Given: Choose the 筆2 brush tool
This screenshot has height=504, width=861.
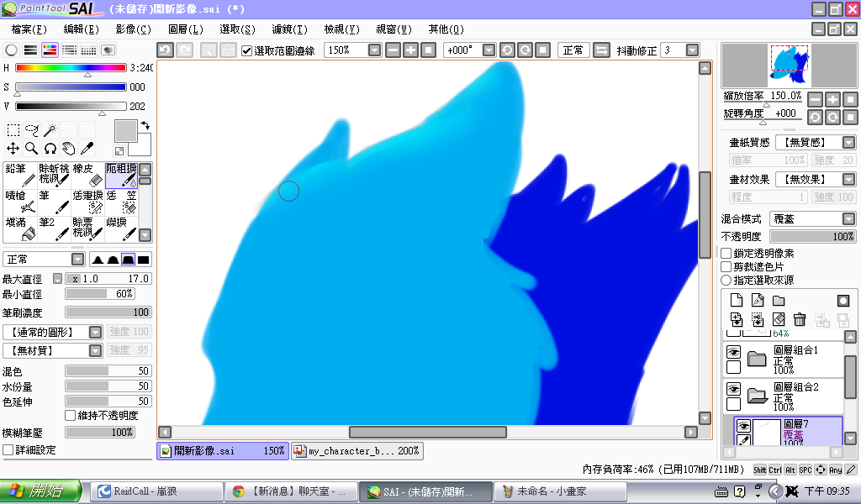Looking at the screenshot, I should [x=54, y=228].
